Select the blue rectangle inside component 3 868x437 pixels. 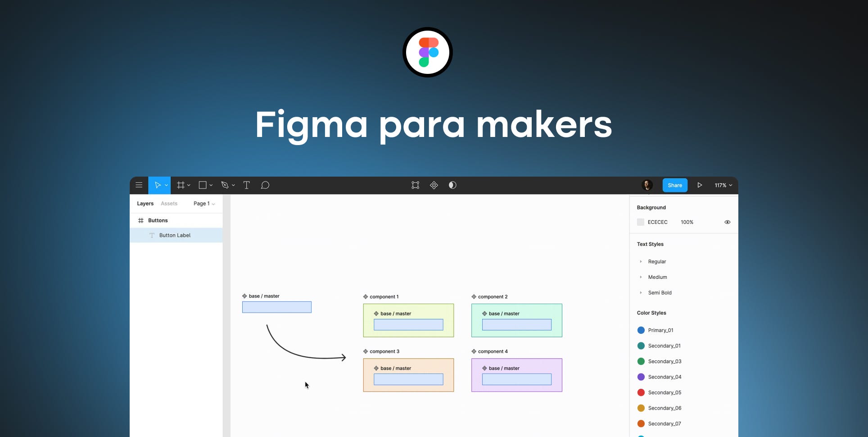(x=408, y=379)
